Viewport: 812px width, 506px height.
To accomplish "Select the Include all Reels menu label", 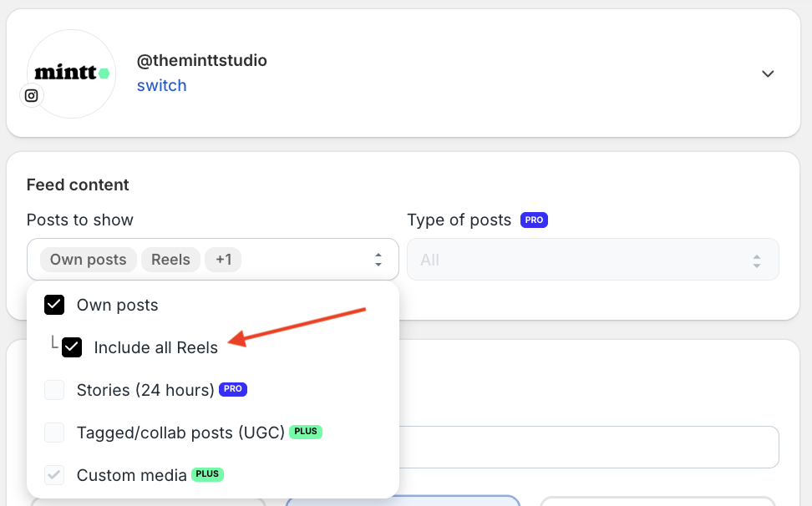I will 156,347.
